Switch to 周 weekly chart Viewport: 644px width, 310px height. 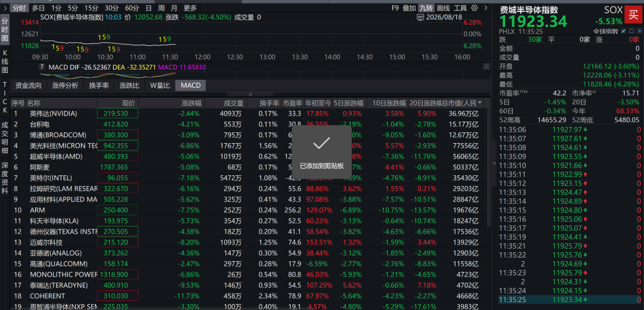[162, 8]
